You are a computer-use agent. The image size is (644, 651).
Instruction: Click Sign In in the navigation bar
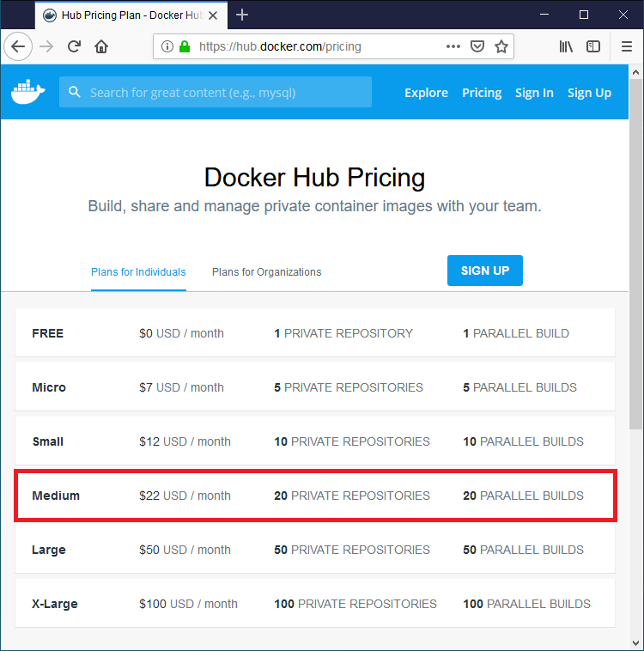[x=534, y=93]
